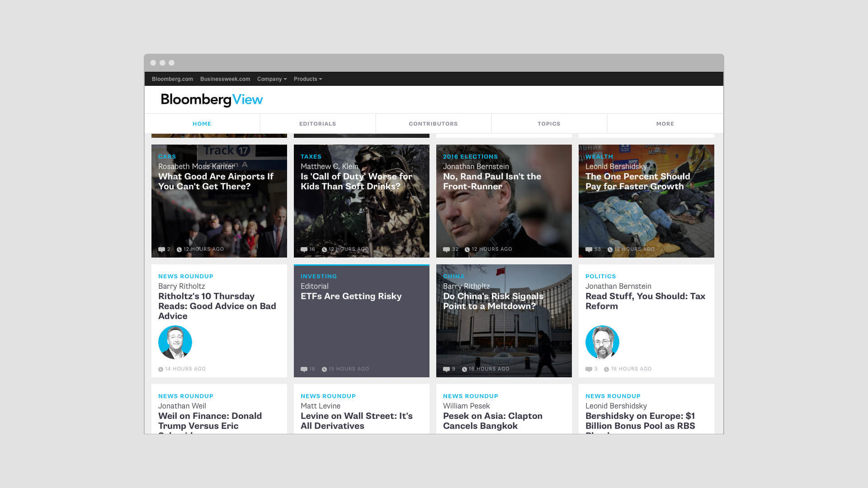
Task: Click the clock icon on the China's Risk Signals card
Action: tap(464, 369)
